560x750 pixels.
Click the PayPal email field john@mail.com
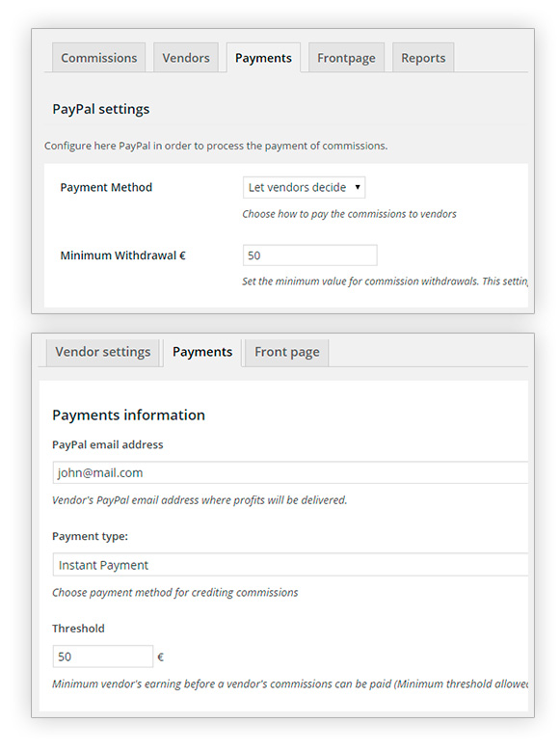click(290, 473)
